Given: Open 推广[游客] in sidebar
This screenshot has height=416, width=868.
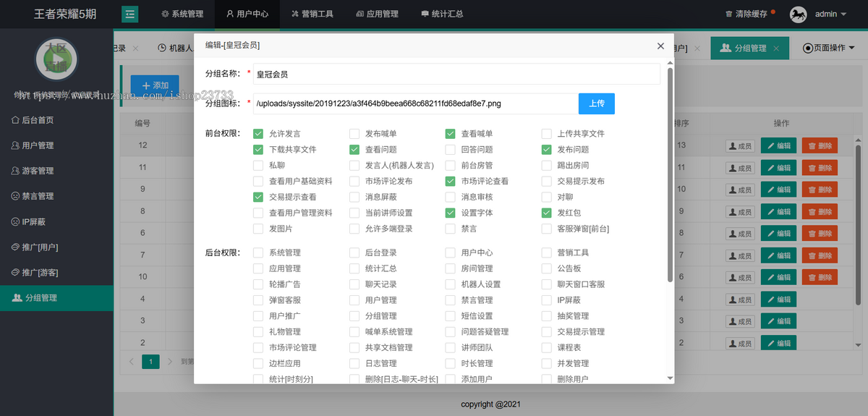Looking at the screenshot, I should (x=56, y=272).
